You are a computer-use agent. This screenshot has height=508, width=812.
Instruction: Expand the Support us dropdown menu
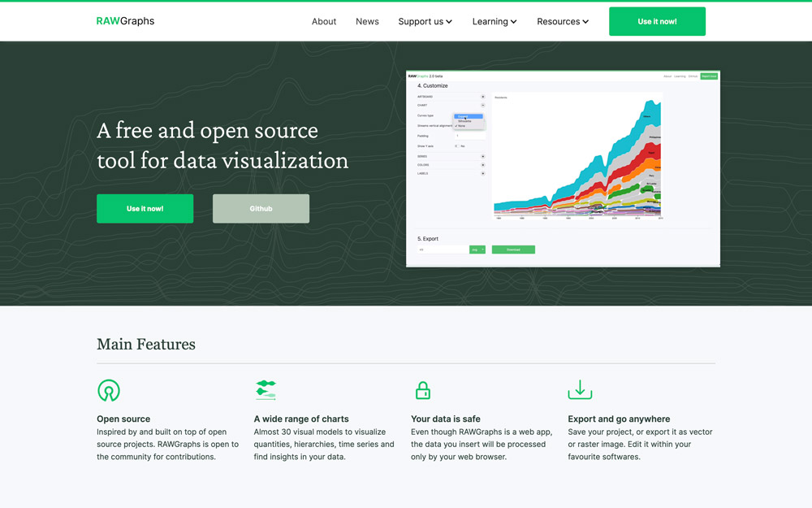425,21
